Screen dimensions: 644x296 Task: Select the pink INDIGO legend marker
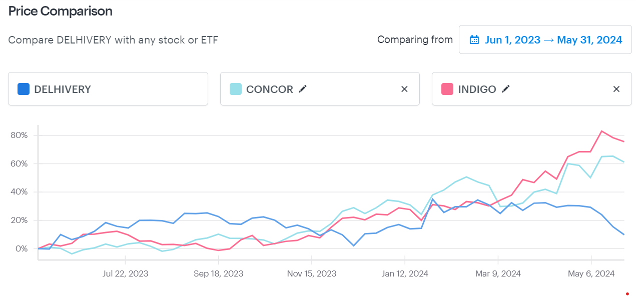(x=446, y=88)
